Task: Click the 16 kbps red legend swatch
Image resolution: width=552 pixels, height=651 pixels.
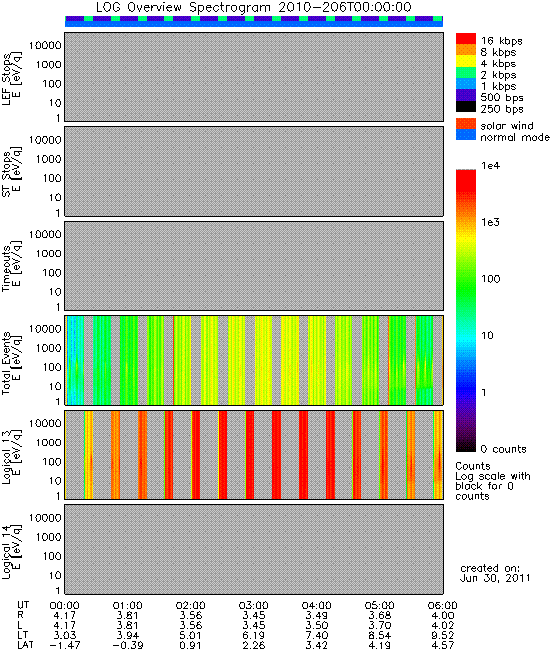Action: click(466, 39)
